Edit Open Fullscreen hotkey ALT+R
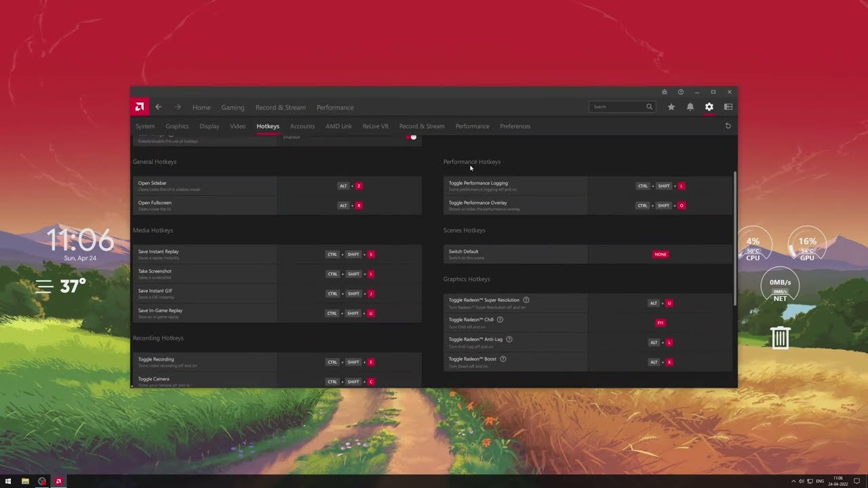Screen dimensions: 868x488 tap(350, 205)
